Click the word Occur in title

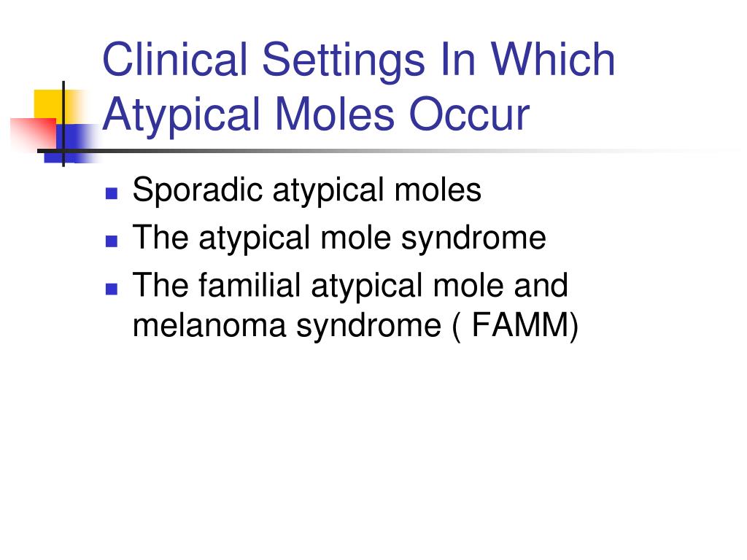click(x=469, y=114)
